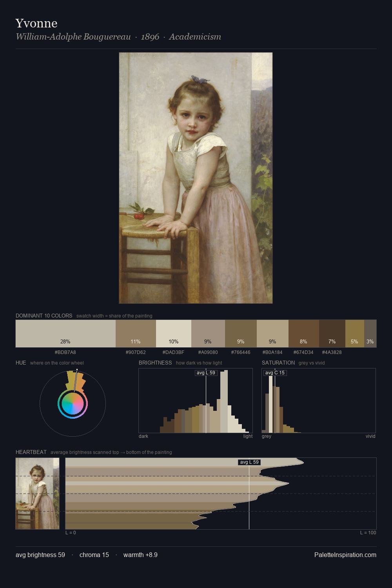The width and height of the screenshot is (392, 588).
Task: Click the 'BRIGHTNESS' section heading
Action: coord(155,363)
